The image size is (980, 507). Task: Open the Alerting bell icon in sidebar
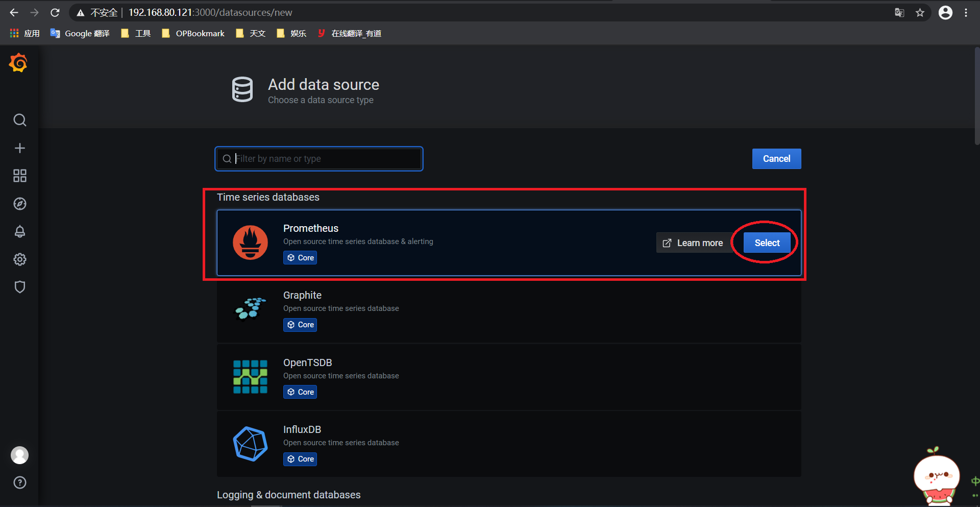click(20, 231)
